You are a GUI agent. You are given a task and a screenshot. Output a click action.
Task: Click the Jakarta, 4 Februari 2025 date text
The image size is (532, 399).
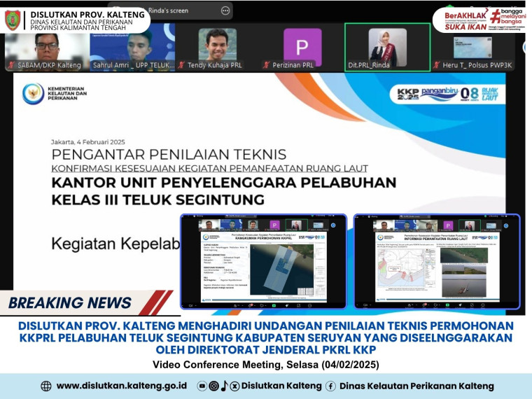click(x=88, y=142)
